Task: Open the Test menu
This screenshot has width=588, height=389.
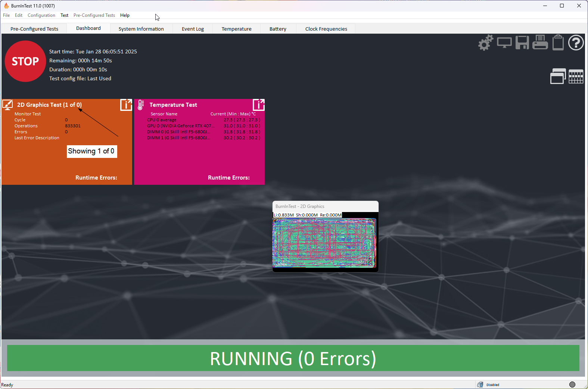Action: [x=65, y=15]
